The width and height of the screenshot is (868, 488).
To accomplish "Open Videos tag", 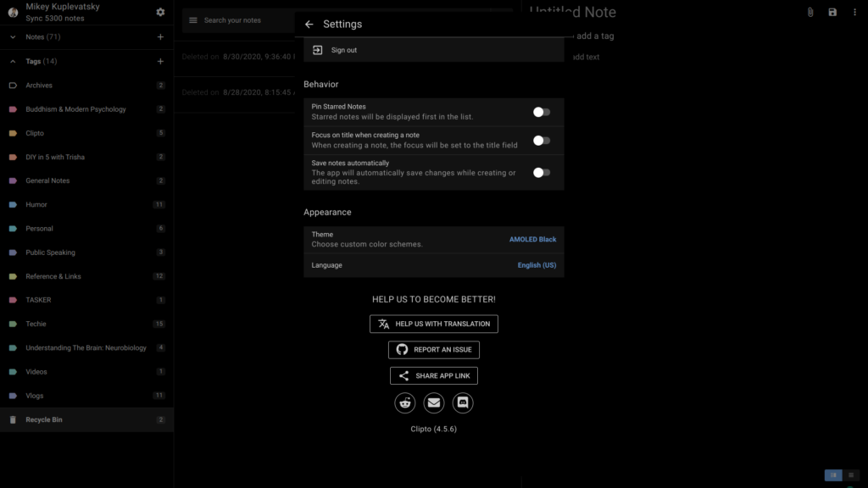I will (x=87, y=372).
